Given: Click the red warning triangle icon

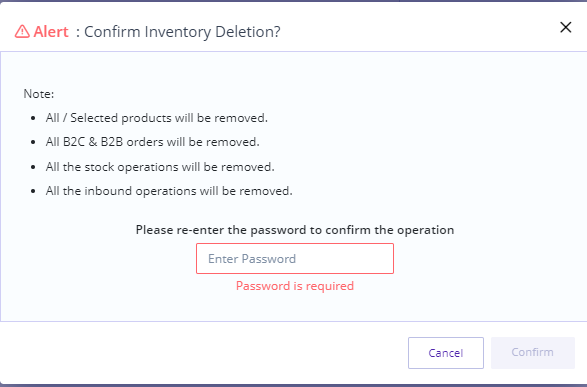Looking at the screenshot, I should click(22, 31).
